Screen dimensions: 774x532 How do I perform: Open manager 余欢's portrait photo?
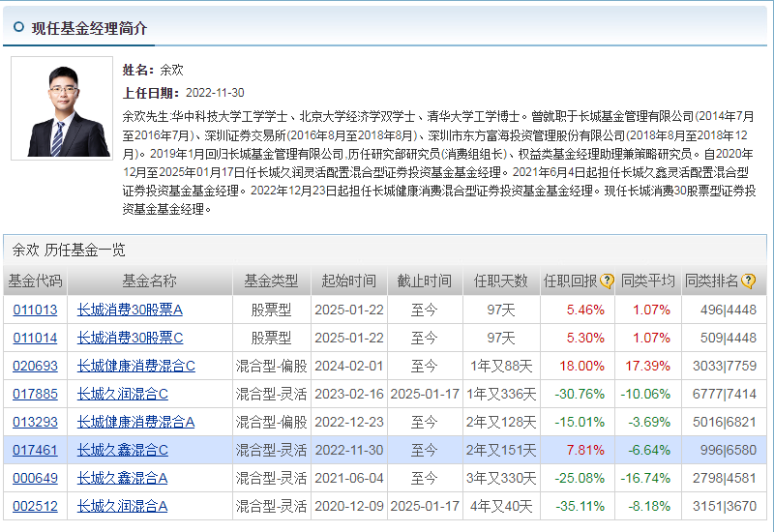(x=62, y=108)
